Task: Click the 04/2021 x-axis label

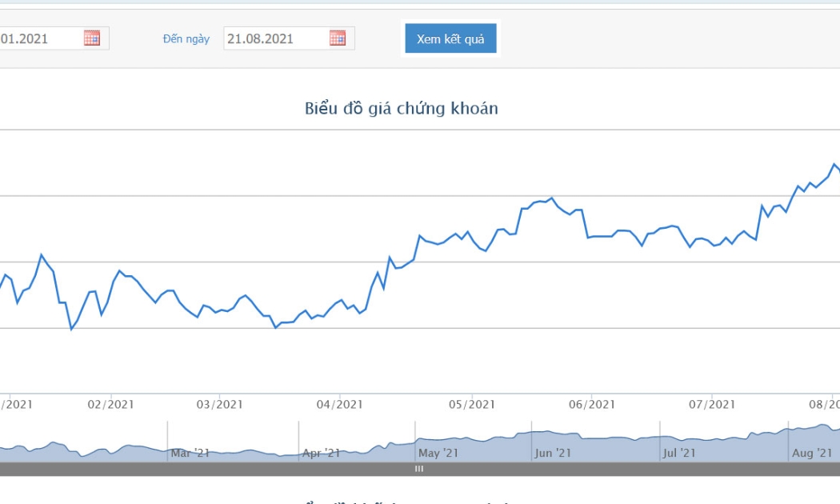Action: tap(340, 404)
